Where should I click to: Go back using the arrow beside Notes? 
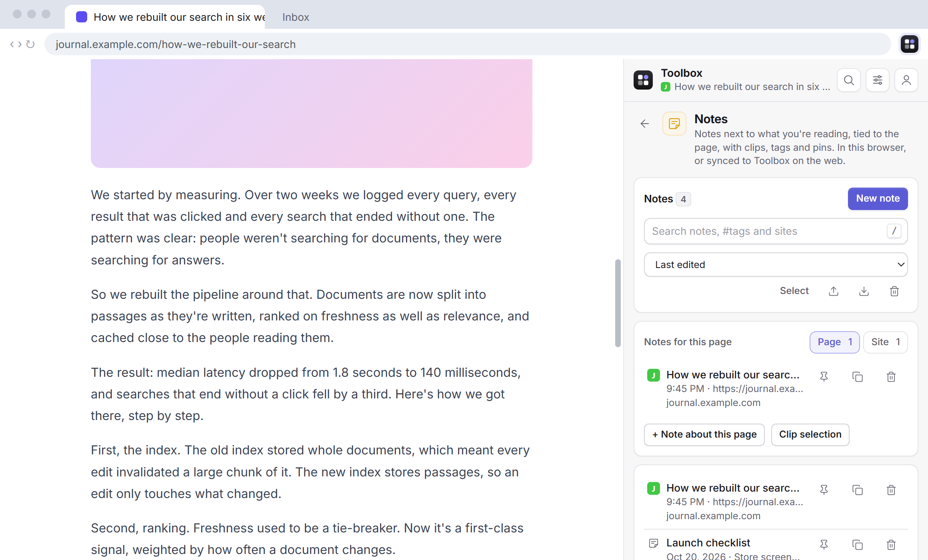click(x=644, y=124)
